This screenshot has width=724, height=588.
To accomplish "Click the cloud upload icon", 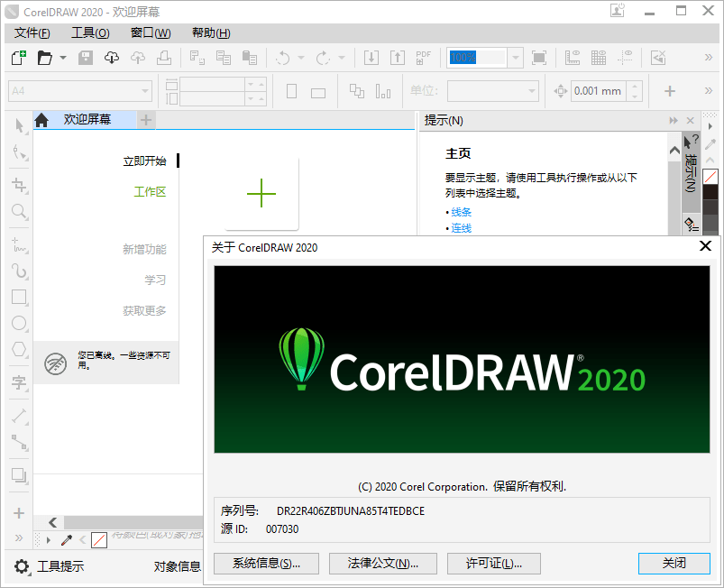I will [138, 58].
